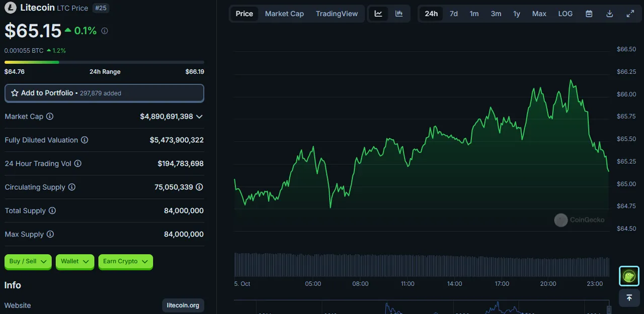This screenshot has height=314, width=644.
Task: Click the $64.76 range low value
Action: [15, 72]
